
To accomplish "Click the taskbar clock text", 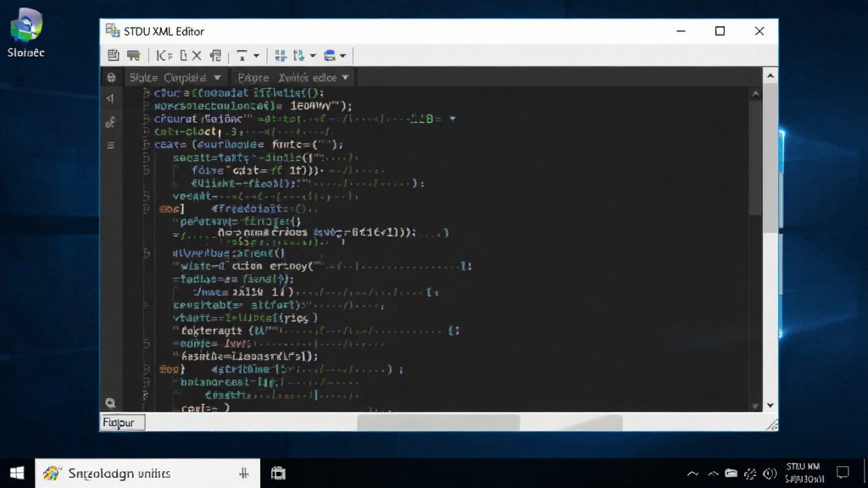I will click(804, 473).
